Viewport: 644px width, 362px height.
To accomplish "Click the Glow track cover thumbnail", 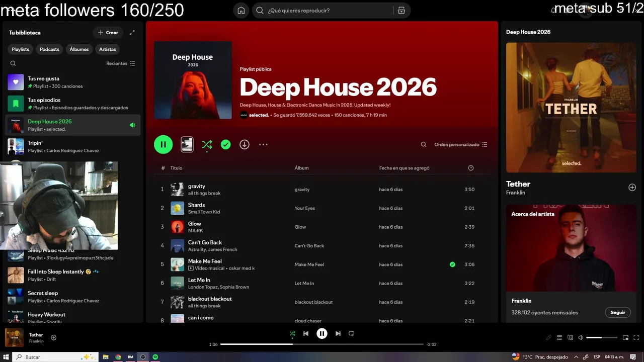I will pos(177,227).
